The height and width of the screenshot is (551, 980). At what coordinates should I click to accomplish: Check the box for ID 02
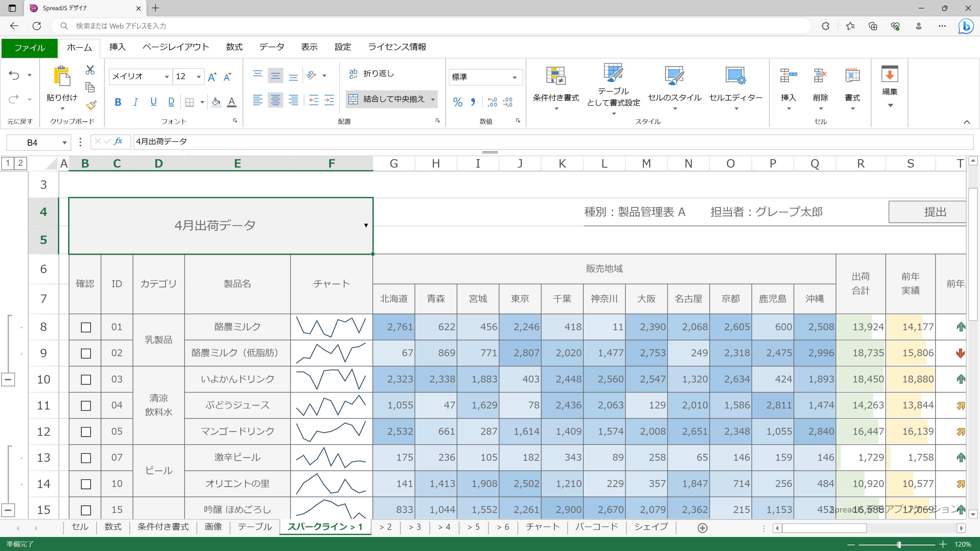86,354
